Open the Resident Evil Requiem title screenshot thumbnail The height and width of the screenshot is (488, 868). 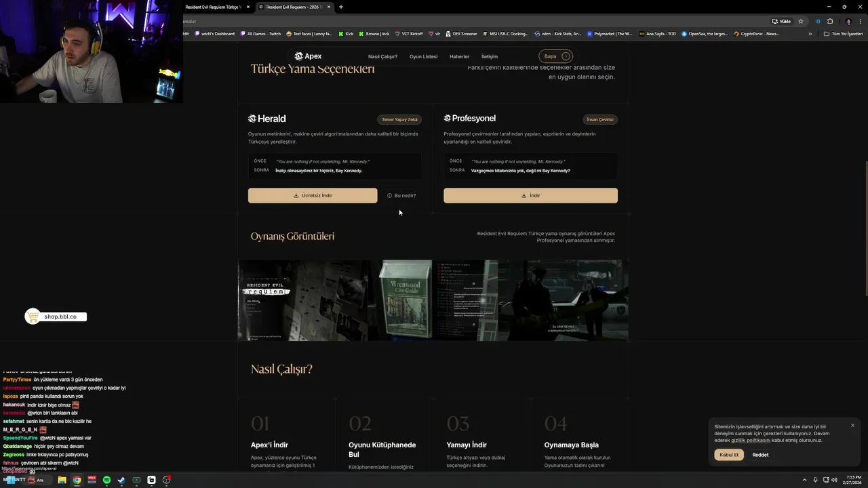(302, 300)
